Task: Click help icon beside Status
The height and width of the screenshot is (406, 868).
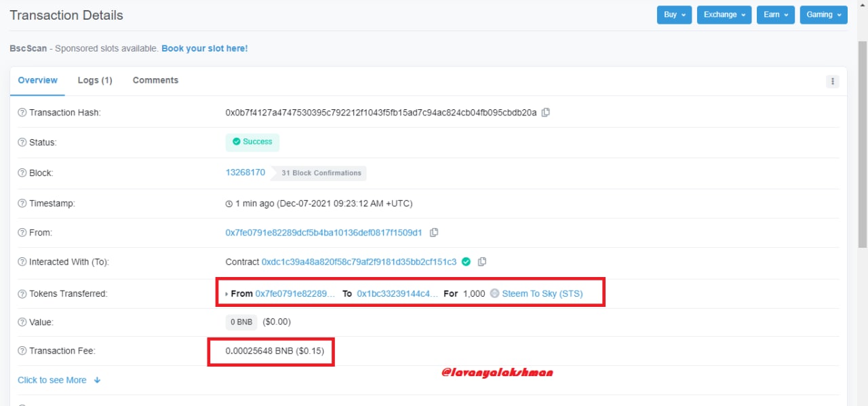Action: 22,143
